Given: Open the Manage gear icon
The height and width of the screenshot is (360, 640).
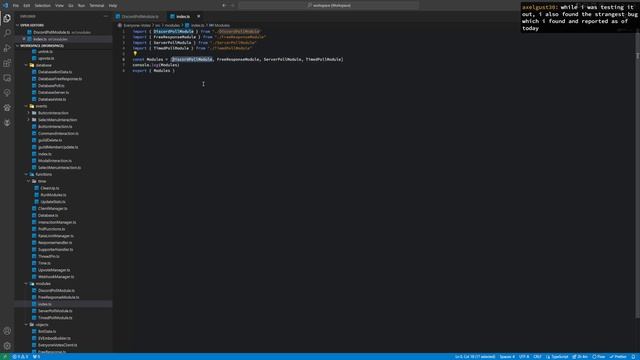Looking at the screenshot, I should point(7,346).
